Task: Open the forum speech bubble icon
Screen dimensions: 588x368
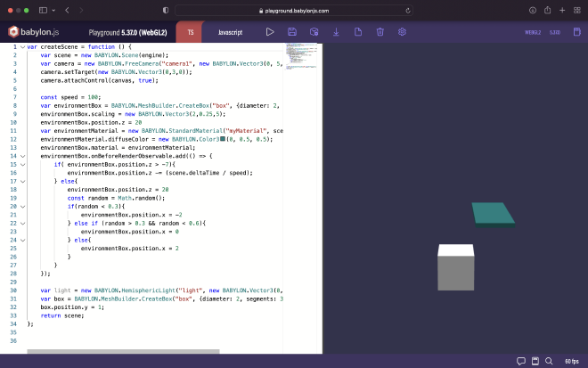Action: (521, 361)
